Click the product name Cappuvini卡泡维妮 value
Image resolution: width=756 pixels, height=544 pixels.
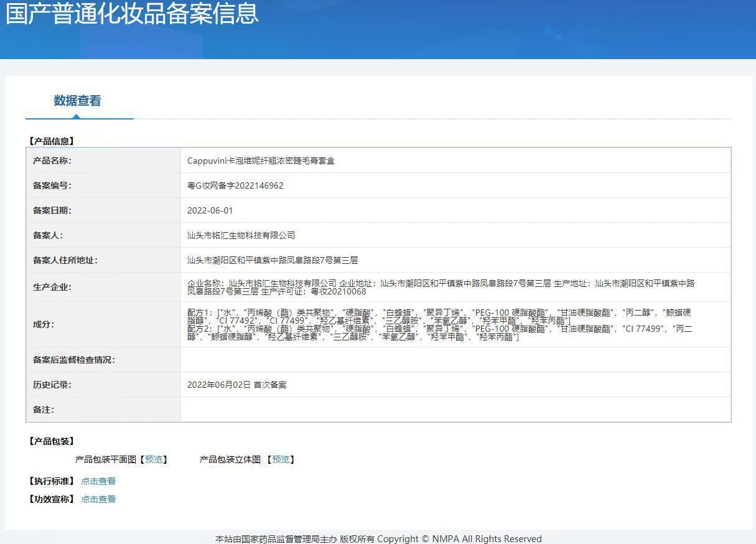pyautogui.click(x=261, y=161)
